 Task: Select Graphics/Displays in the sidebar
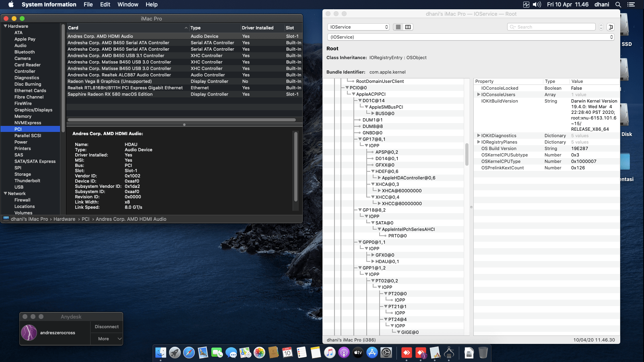point(33,110)
